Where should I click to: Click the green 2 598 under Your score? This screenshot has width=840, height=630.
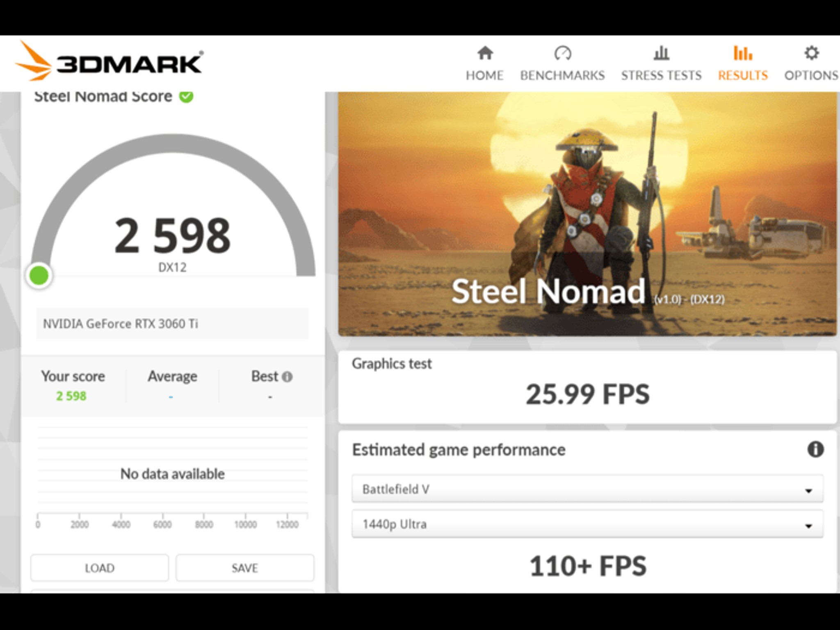71,396
